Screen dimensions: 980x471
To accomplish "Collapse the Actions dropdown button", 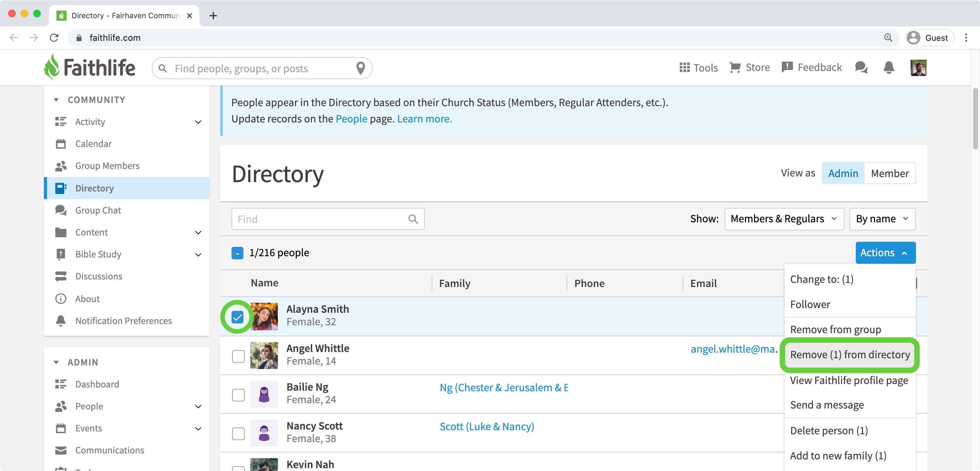I will [885, 253].
